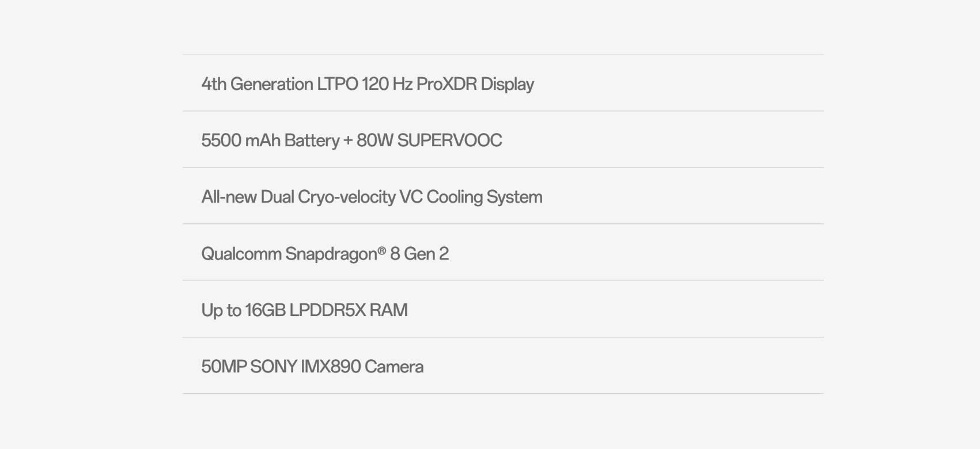Click the registered trademark symbol after Snapdragon
This screenshot has width=980, height=449.
pyautogui.click(x=382, y=250)
